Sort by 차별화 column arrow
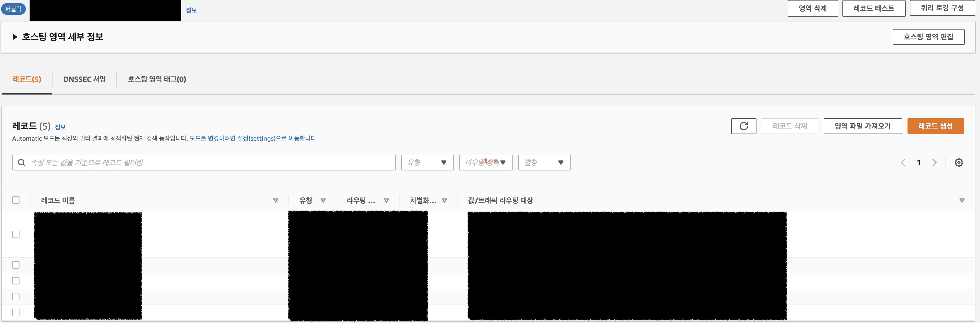The image size is (980, 323). pyautogui.click(x=444, y=200)
